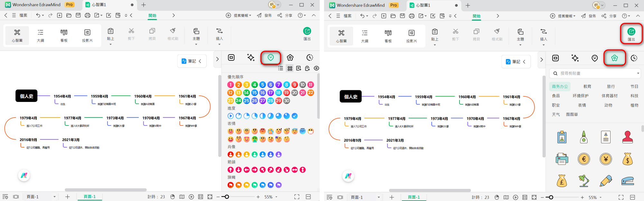Open the AI sparkle panel in left window
644x201 pixels.
point(251,57)
